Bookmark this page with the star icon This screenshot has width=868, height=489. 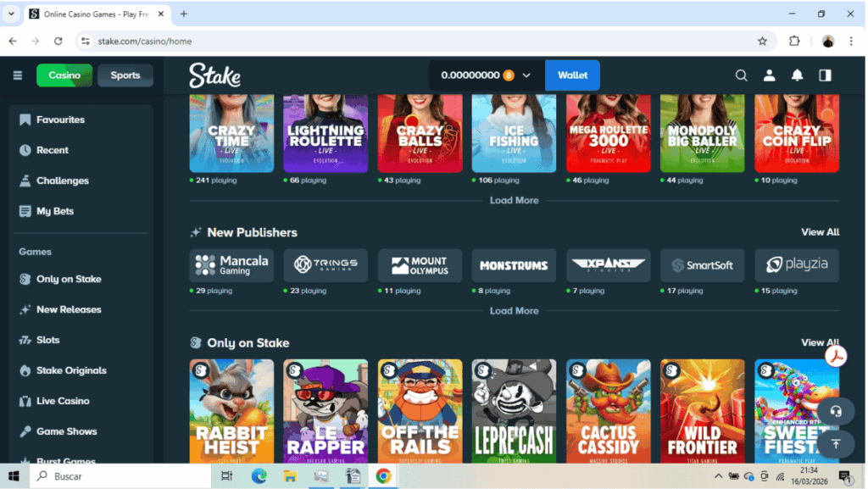point(762,41)
